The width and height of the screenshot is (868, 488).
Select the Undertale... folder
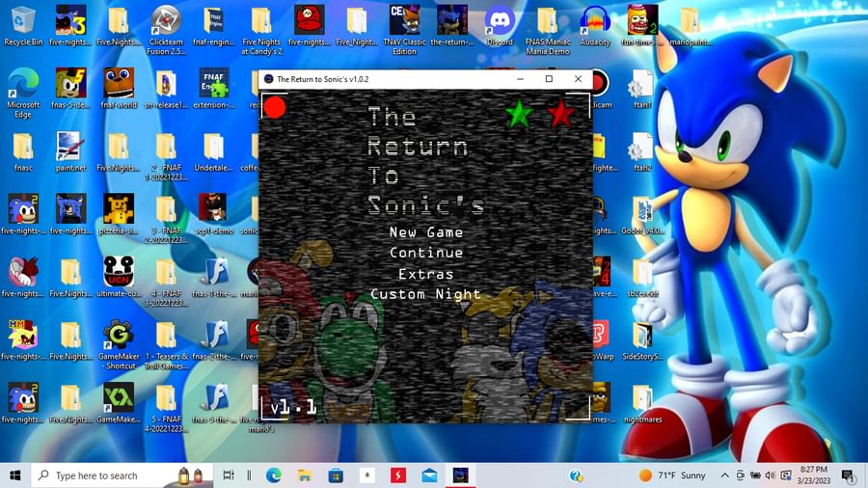[x=214, y=151]
